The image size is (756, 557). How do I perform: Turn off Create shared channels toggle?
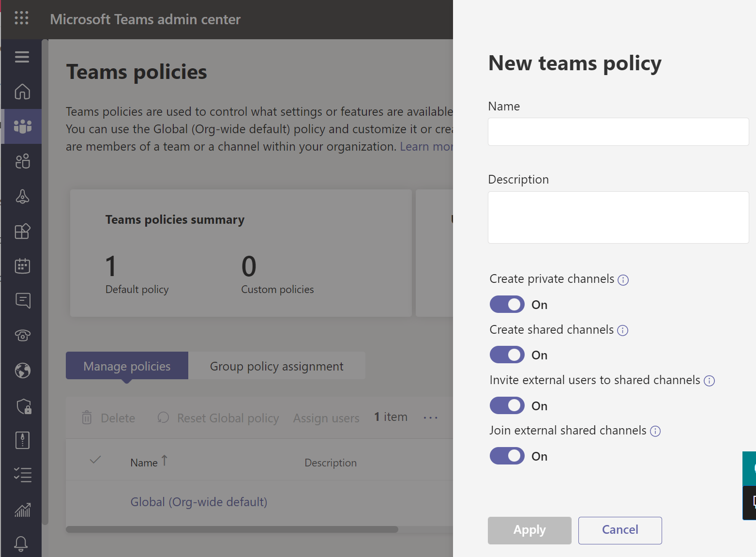click(507, 355)
